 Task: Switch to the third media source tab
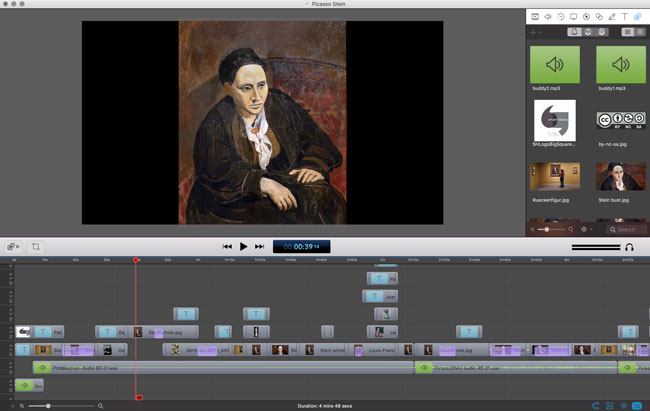pos(601,32)
